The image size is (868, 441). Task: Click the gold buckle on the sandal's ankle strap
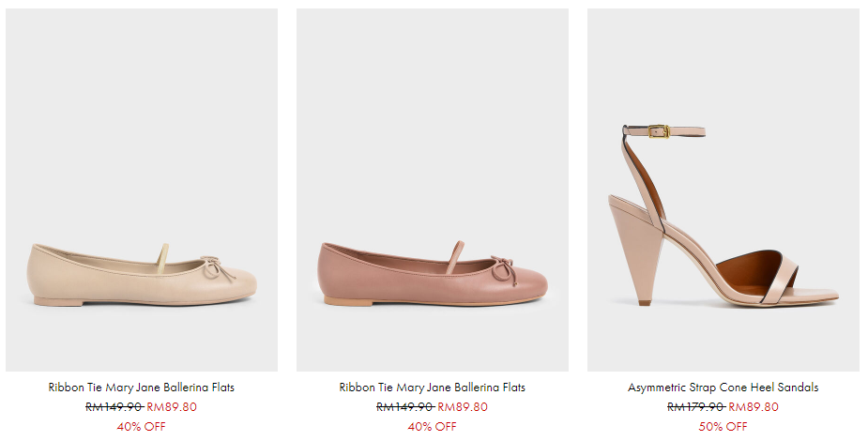coord(659,131)
